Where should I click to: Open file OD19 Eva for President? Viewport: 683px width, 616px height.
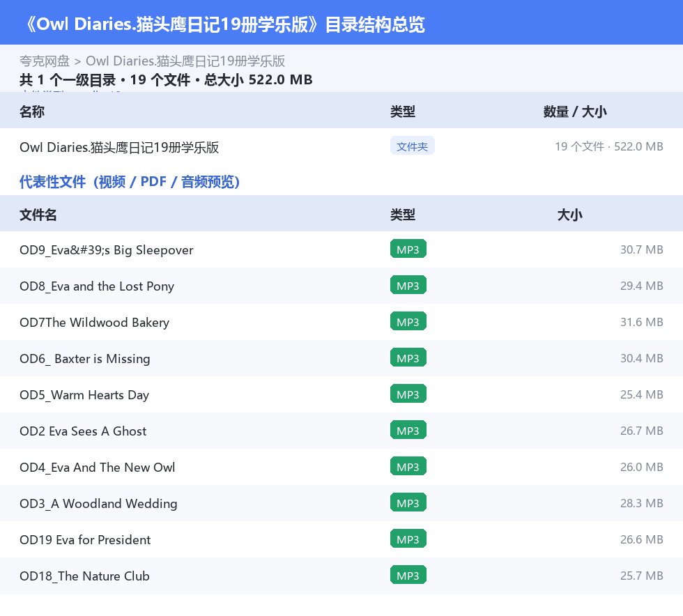pyautogui.click(x=85, y=539)
